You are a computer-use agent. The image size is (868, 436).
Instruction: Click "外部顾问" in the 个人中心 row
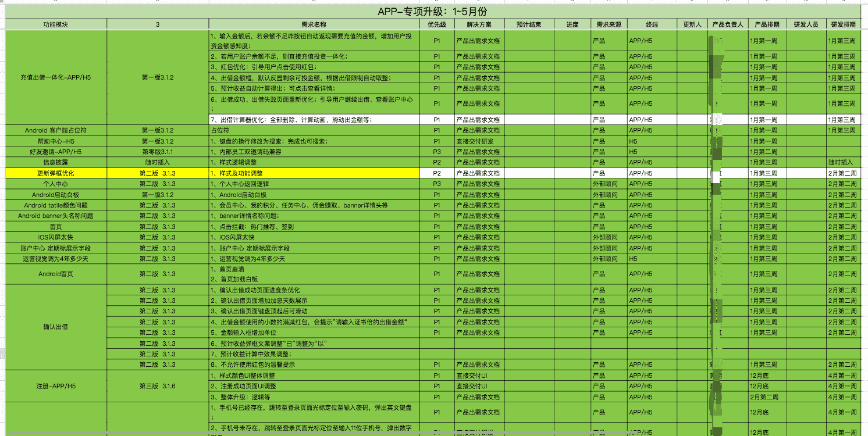click(609, 184)
